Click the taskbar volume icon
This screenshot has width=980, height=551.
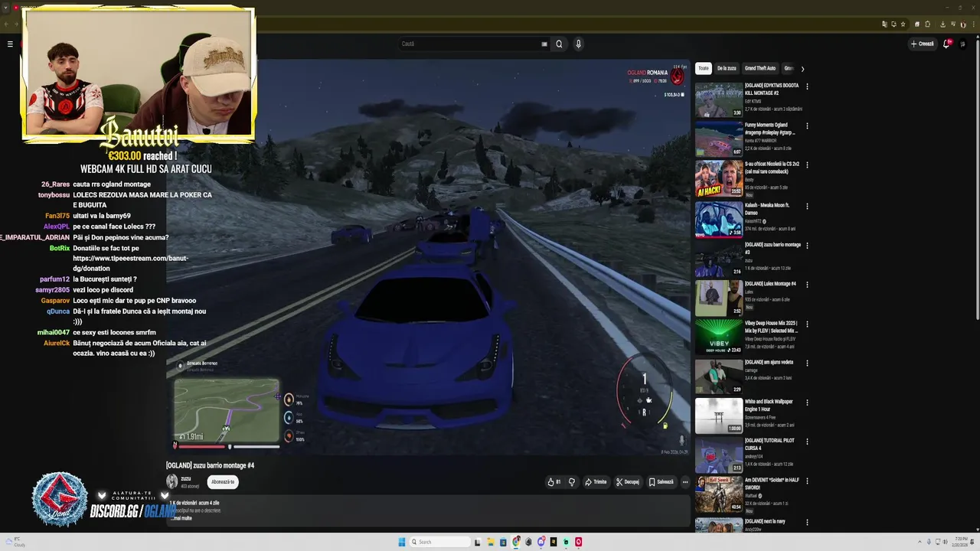pyautogui.click(x=944, y=542)
